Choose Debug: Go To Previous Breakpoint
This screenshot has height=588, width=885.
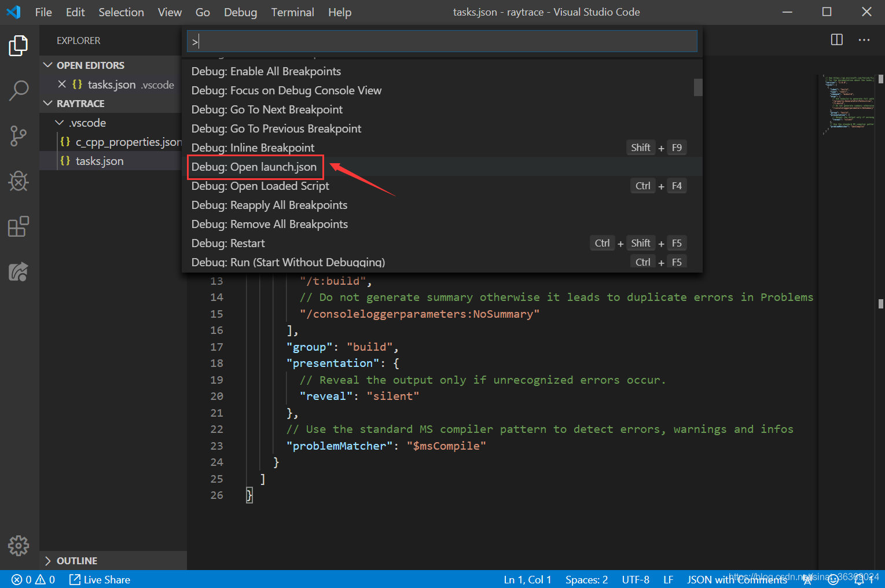442,128
